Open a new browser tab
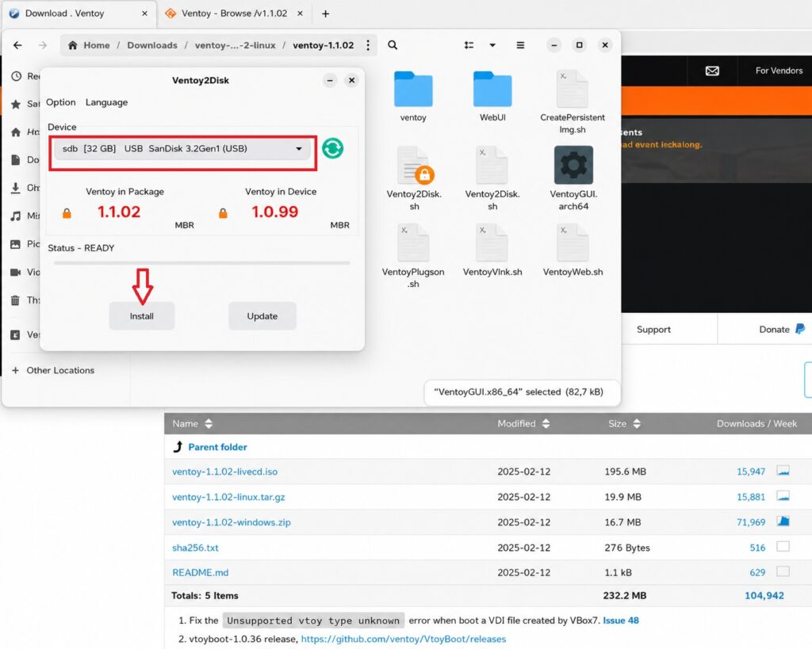This screenshot has height=649, width=812. (326, 14)
